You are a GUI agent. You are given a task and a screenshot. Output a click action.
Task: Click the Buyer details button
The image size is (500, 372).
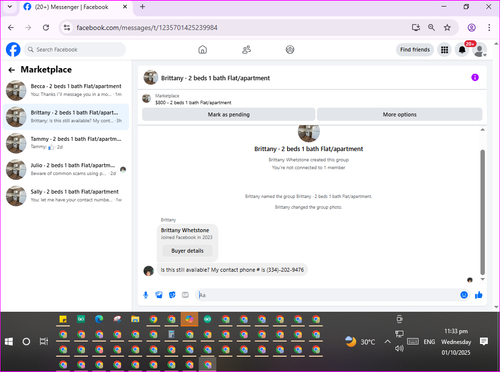187,251
